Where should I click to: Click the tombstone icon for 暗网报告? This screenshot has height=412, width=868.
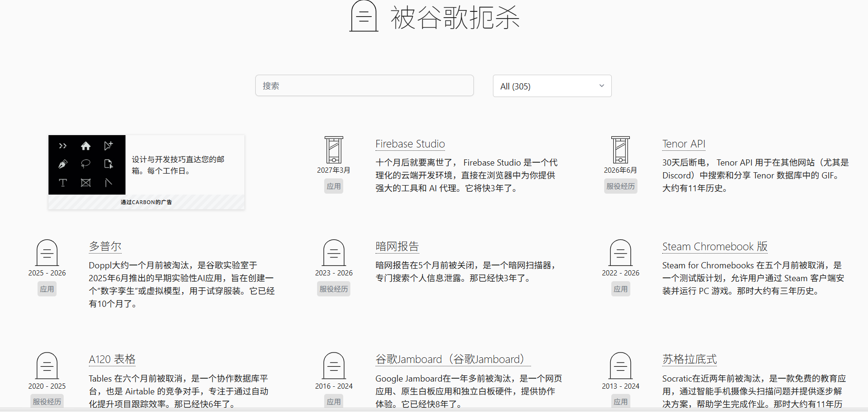pyautogui.click(x=334, y=253)
